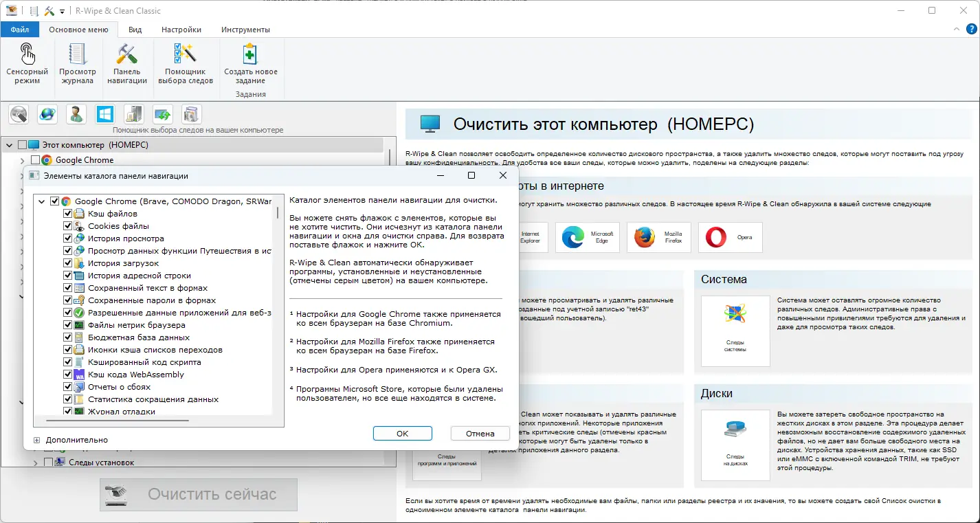Open the Следы системы tile
The image size is (980, 523).
tap(735, 331)
